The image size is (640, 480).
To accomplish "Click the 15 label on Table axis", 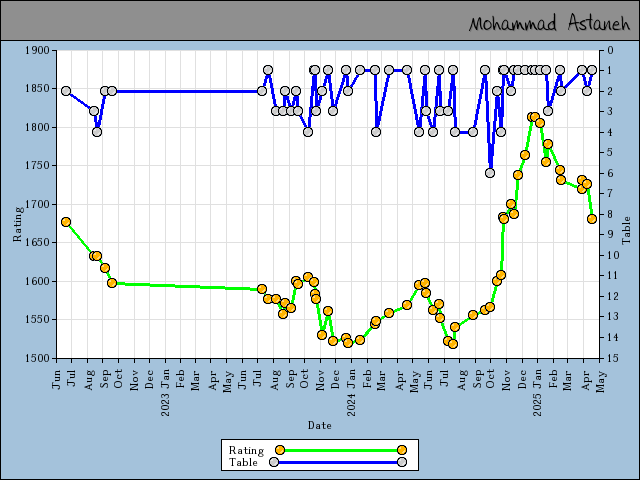I will [613, 358].
